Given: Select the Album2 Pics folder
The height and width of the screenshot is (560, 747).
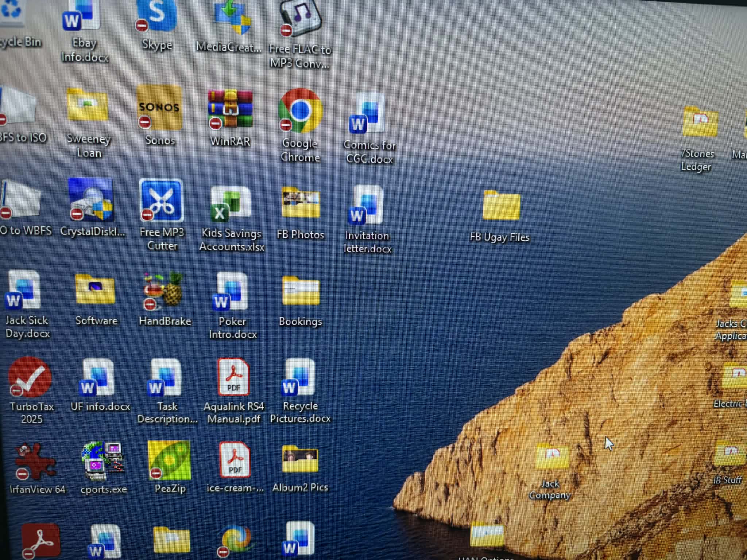Looking at the screenshot, I should point(300,459).
